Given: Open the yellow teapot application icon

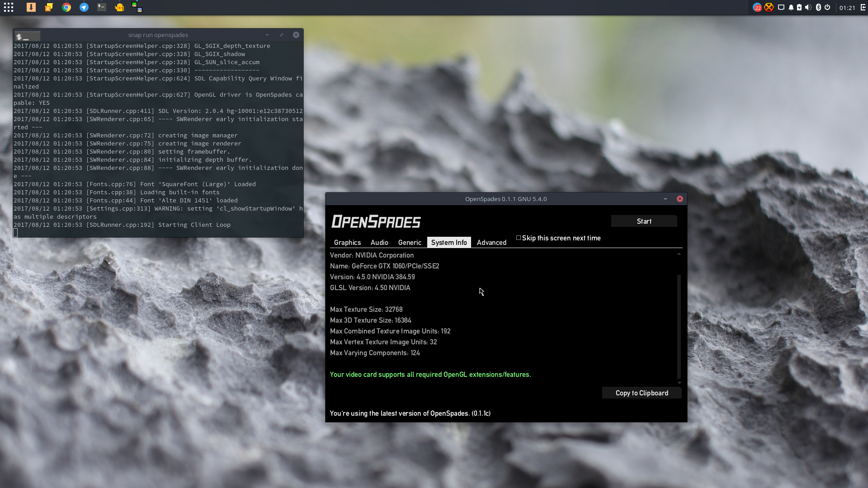Looking at the screenshot, I should [119, 7].
